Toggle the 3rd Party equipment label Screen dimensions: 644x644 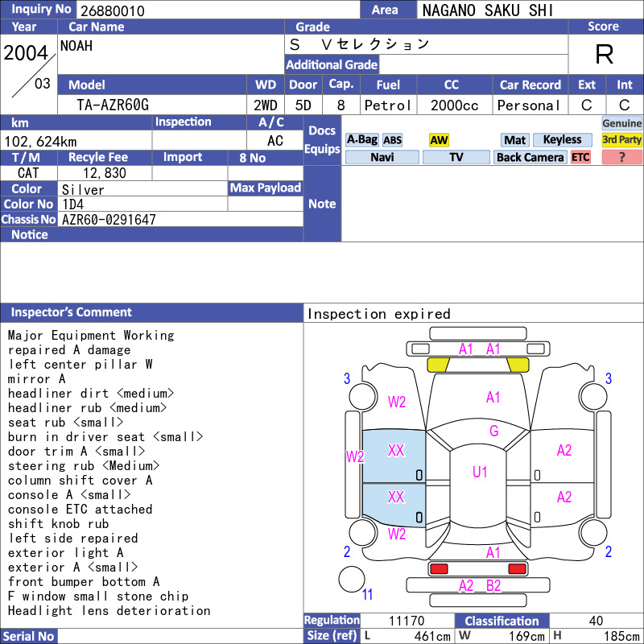621,140
